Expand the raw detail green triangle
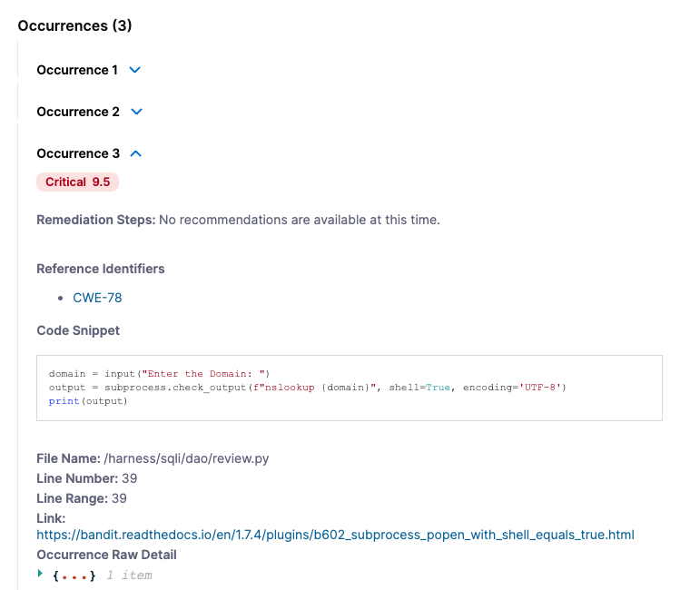Screen dimensions: 700x590 pyautogui.click(x=41, y=574)
